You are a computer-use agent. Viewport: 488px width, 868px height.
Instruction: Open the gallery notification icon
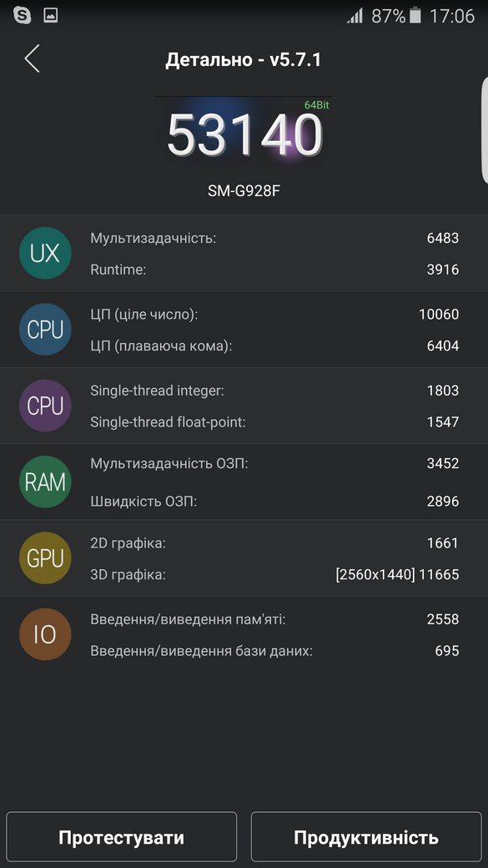coord(50,14)
